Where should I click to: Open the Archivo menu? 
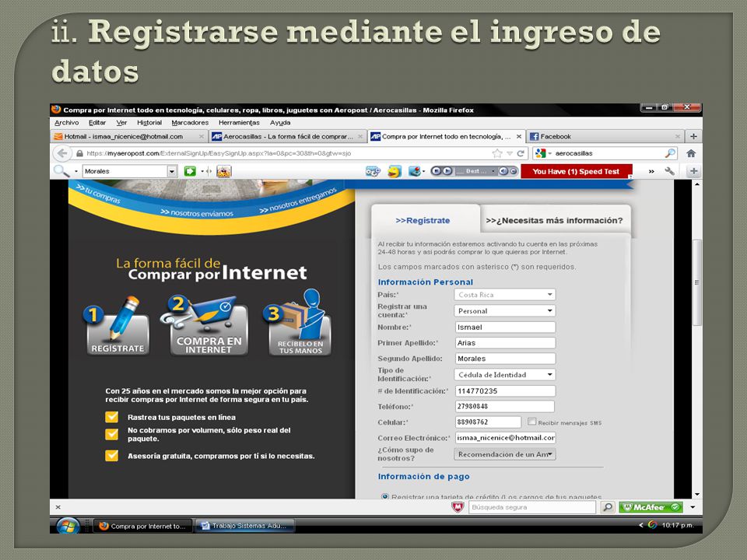(67, 123)
